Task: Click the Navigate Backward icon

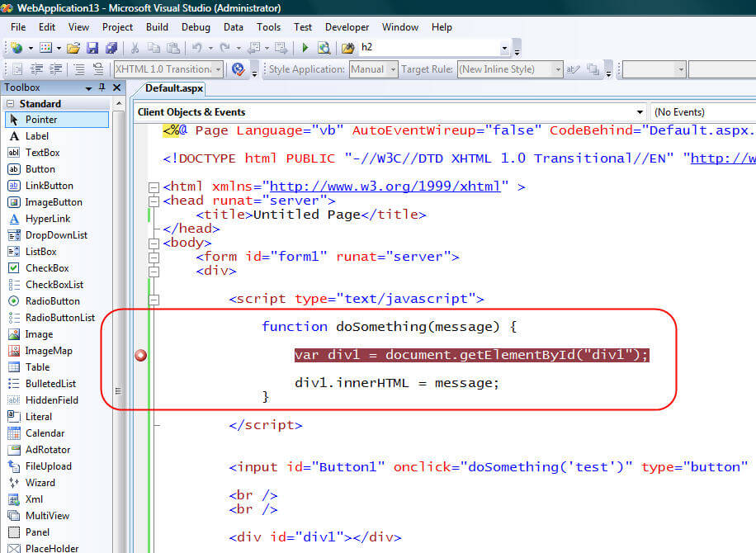Action: click(x=254, y=48)
